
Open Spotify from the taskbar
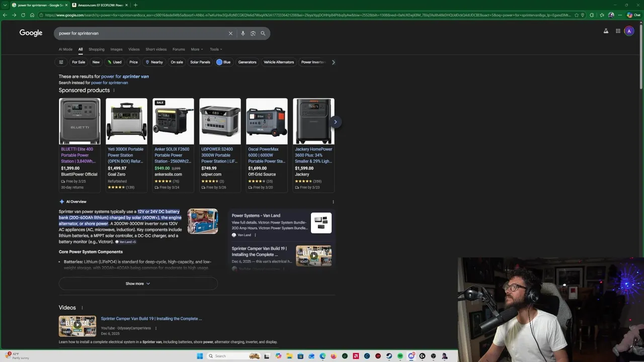[400, 356]
